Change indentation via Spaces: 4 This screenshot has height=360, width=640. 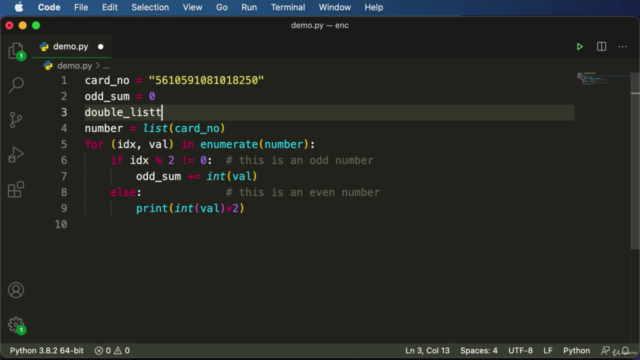tap(479, 351)
